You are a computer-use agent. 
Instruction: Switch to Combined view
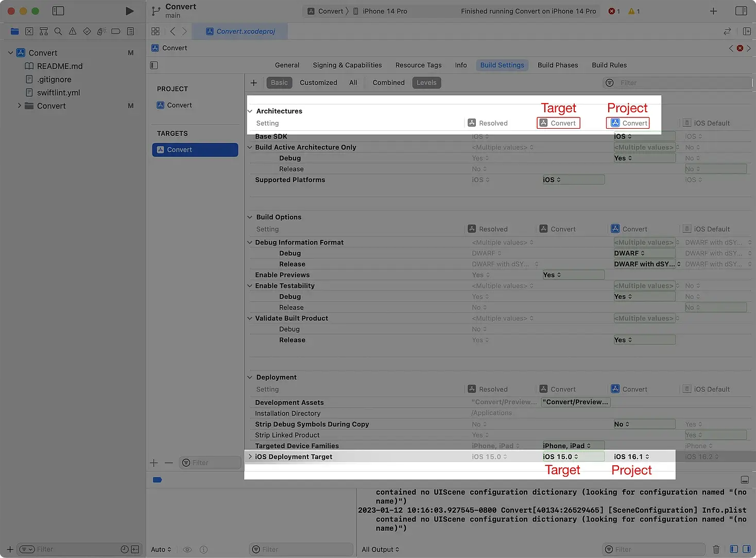(x=388, y=83)
